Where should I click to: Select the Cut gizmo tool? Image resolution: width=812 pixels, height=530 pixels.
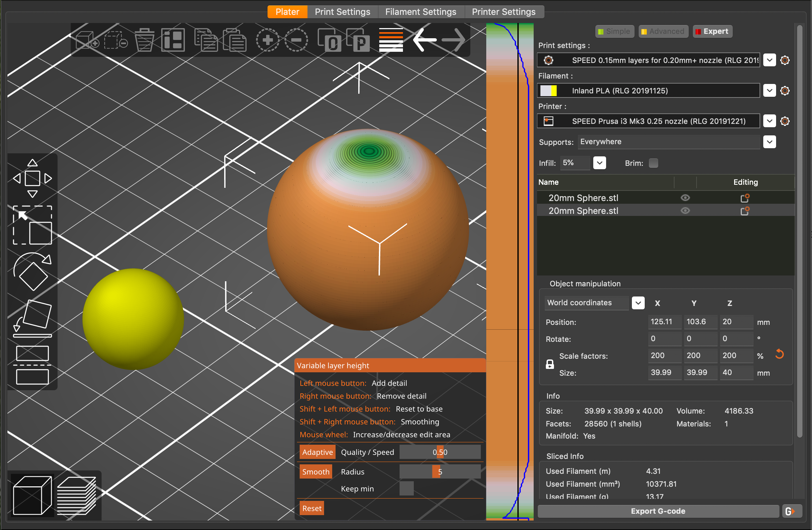(33, 365)
